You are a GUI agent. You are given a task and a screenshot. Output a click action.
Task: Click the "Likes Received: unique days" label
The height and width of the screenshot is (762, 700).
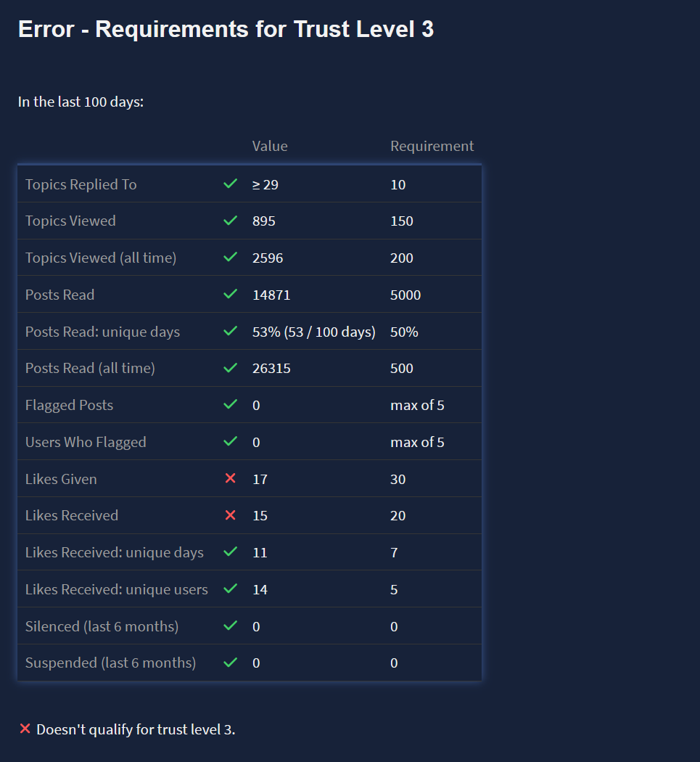[x=114, y=552]
